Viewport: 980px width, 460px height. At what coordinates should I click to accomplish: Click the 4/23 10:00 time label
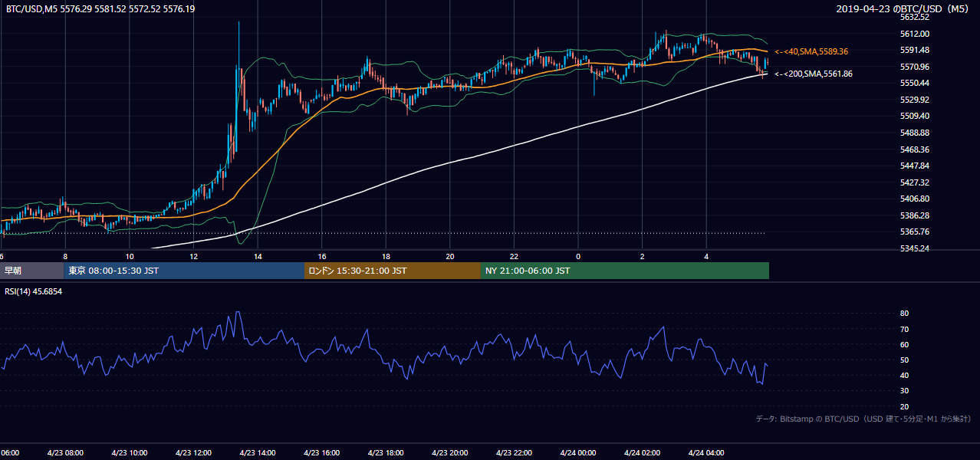(129, 452)
